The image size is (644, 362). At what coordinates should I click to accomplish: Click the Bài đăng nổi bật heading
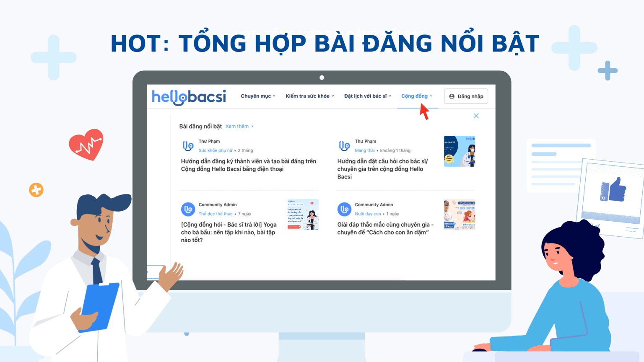(x=200, y=126)
